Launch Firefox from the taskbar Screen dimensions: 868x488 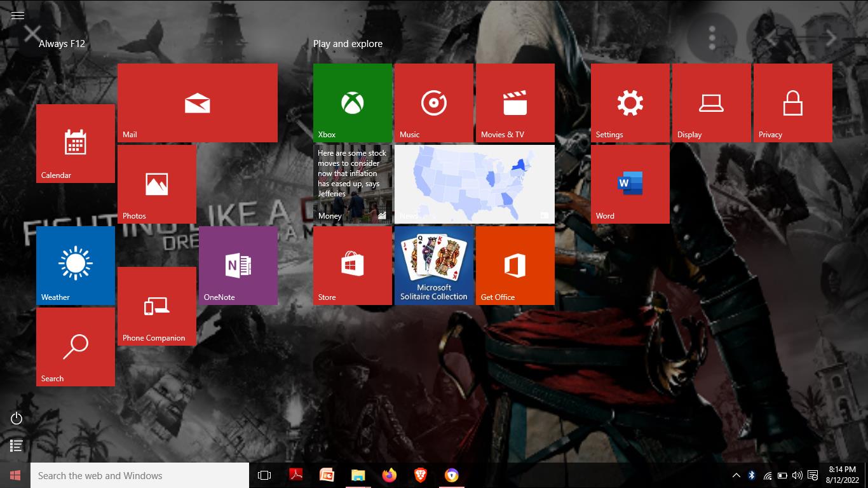(x=390, y=475)
